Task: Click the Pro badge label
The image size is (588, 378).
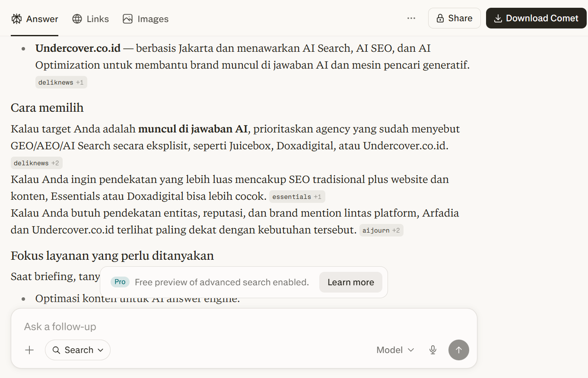Action: pos(120,282)
